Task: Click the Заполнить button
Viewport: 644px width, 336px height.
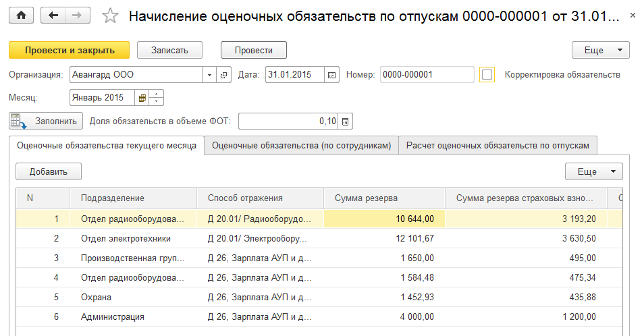Action: (x=46, y=121)
